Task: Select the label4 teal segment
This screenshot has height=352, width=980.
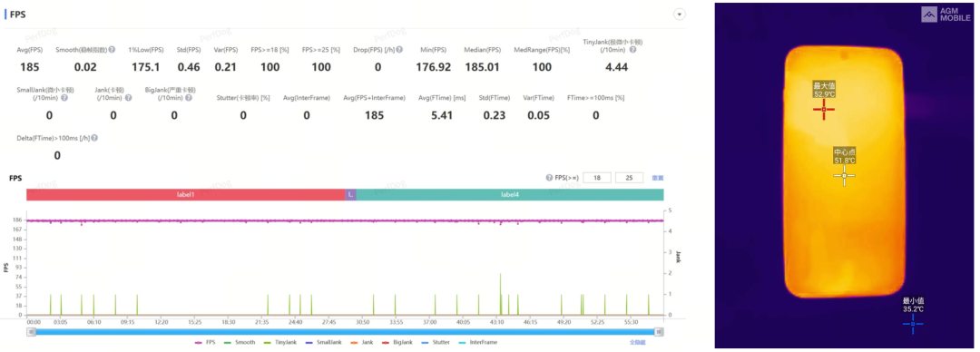Action: pos(510,195)
